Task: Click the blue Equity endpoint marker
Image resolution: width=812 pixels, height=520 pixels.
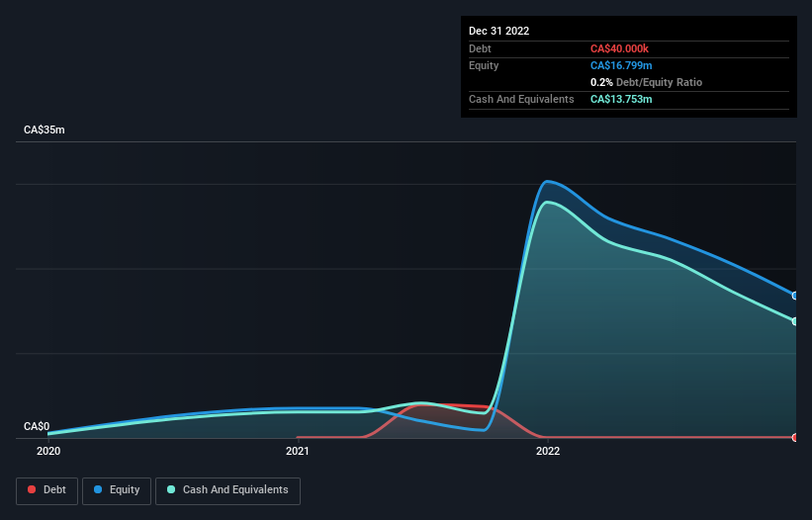Action: (x=795, y=296)
